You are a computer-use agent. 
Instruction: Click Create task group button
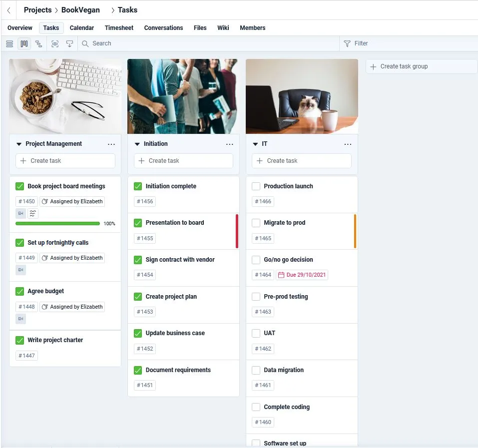point(422,66)
